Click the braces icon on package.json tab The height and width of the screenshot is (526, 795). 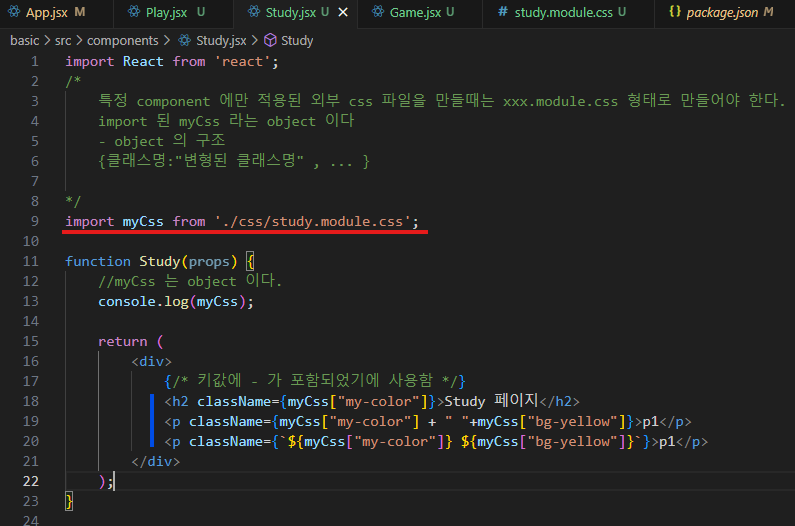coord(675,11)
